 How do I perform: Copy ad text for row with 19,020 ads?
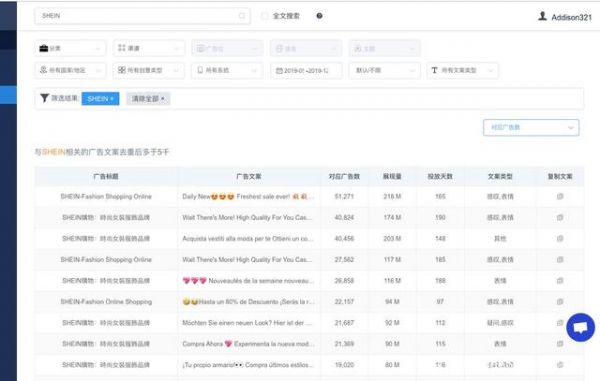point(560,365)
